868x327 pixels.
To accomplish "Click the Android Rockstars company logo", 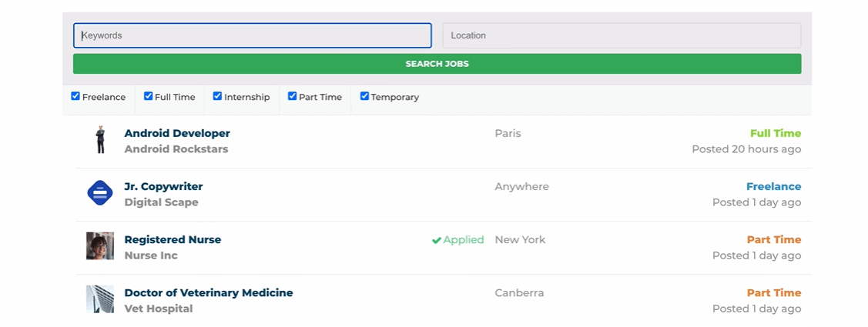I will coord(100,139).
